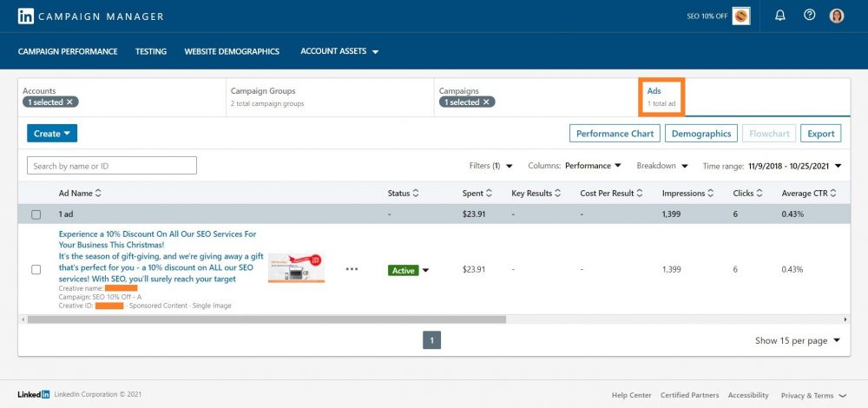Open the Filters (1) dropdown
The image size is (868, 408).
[490, 166]
